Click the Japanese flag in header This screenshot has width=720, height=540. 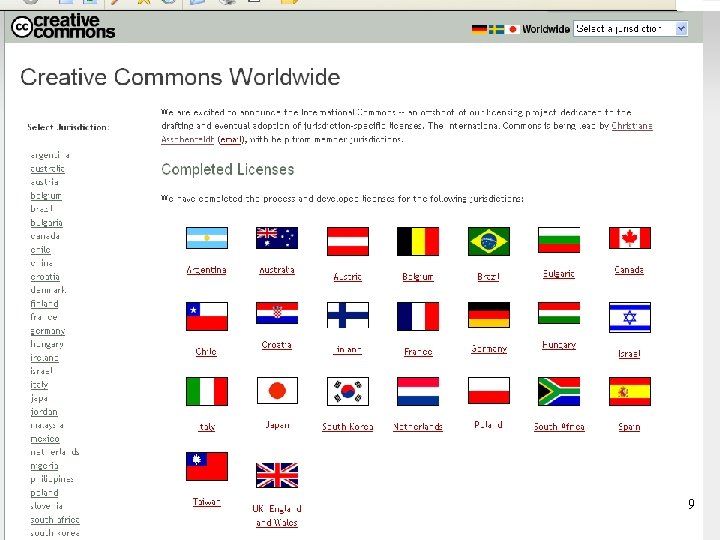[x=512, y=29]
